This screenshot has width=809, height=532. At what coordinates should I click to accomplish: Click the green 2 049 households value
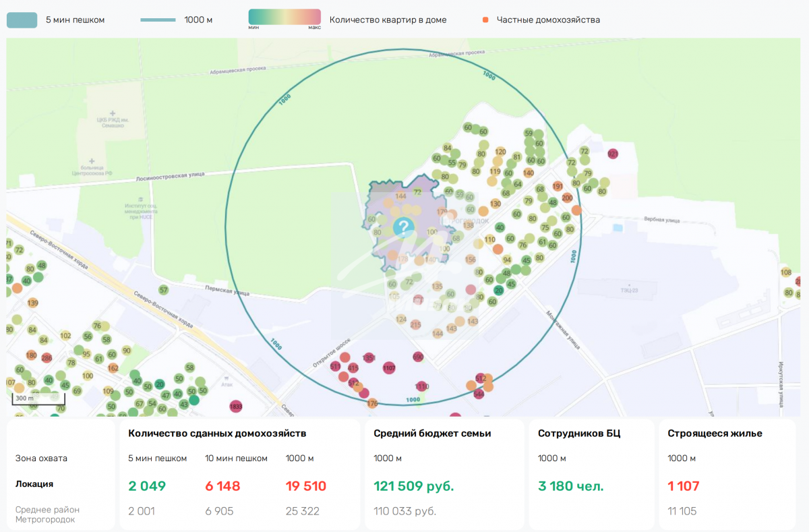coord(147,486)
